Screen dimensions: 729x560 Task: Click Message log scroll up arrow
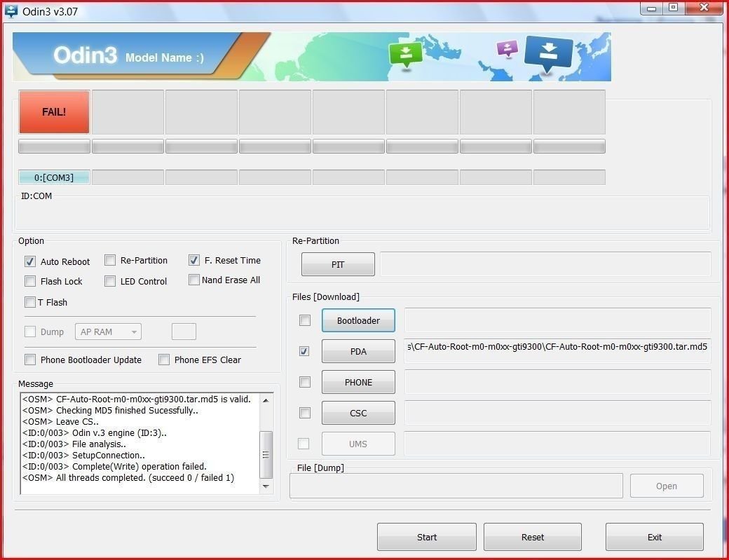coord(266,400)
